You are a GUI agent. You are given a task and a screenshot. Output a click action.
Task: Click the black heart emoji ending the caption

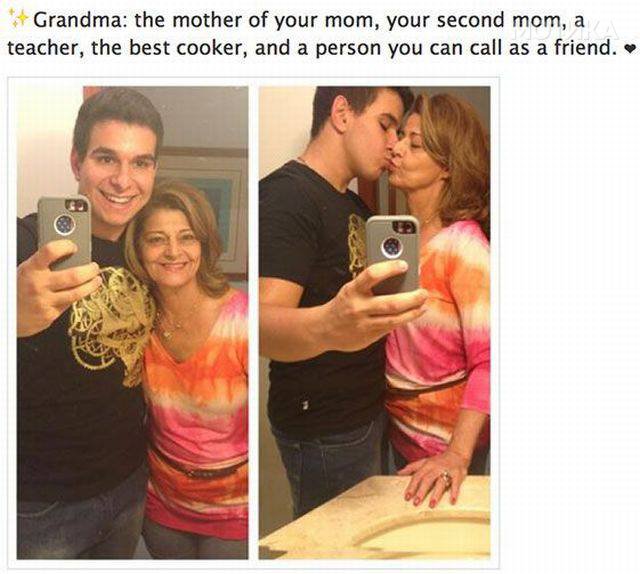click(x=629, y=49)
